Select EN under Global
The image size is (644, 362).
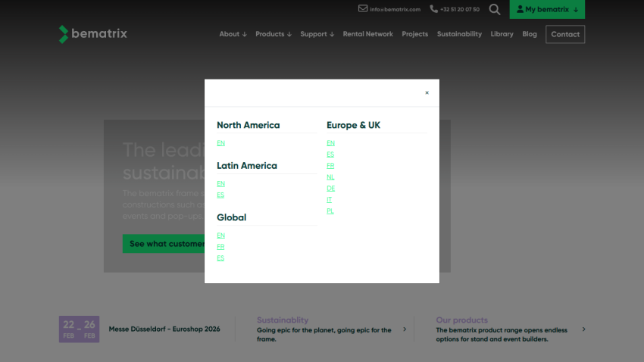220,236
